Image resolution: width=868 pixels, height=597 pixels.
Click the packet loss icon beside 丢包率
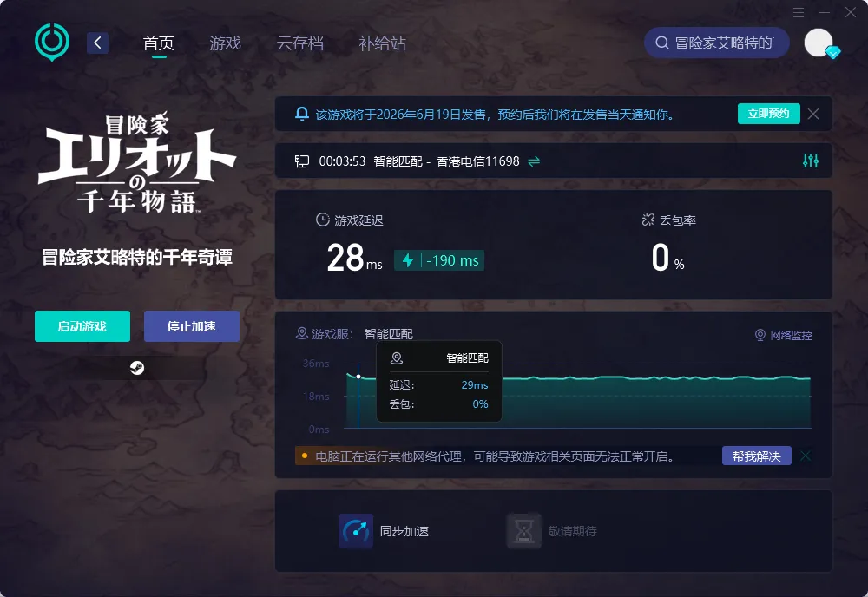(x=648, y=220)
